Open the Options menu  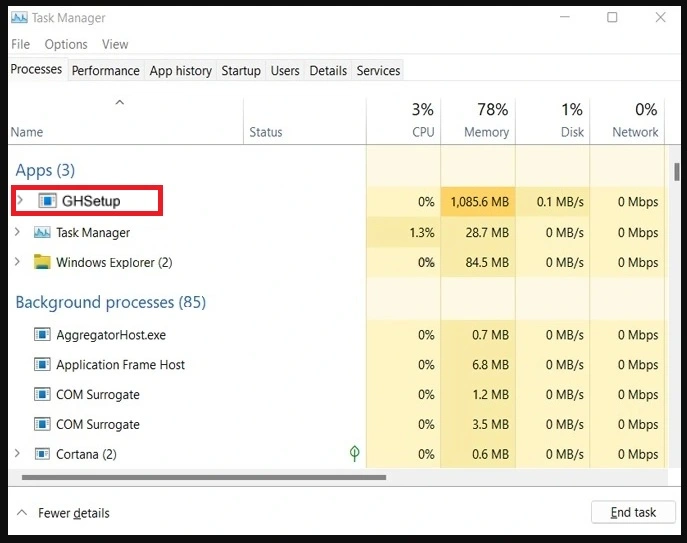66,44
